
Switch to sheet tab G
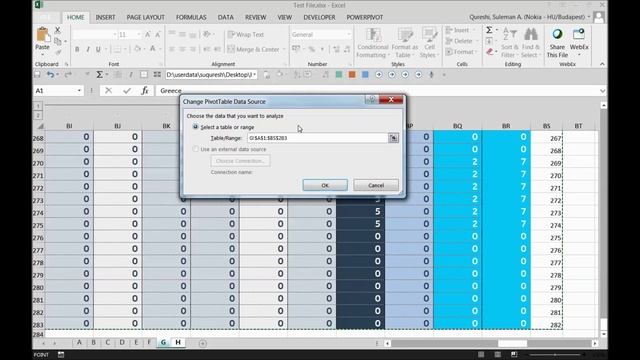pyautogui.click(x=163, y=342)
